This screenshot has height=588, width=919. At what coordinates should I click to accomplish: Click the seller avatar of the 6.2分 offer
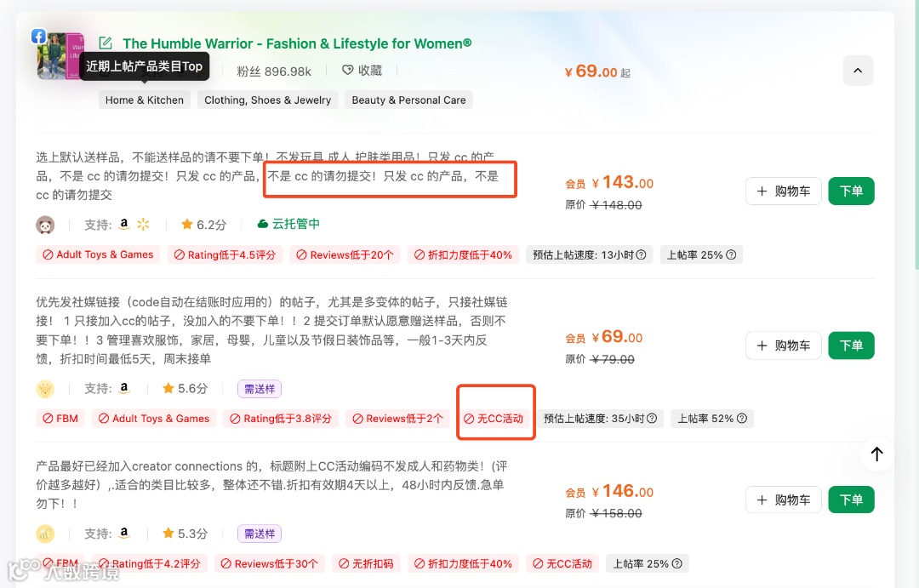tap(45, 225)
